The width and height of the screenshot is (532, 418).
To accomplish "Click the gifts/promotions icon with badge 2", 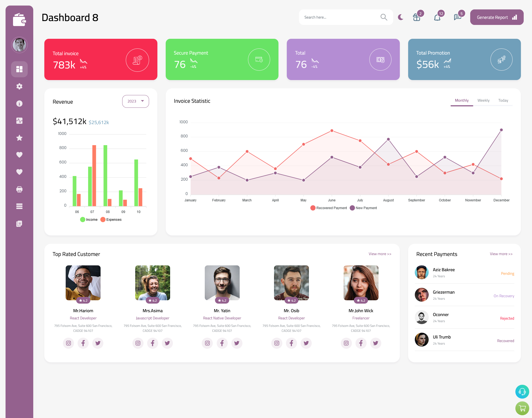I will [x=417, y=17].
